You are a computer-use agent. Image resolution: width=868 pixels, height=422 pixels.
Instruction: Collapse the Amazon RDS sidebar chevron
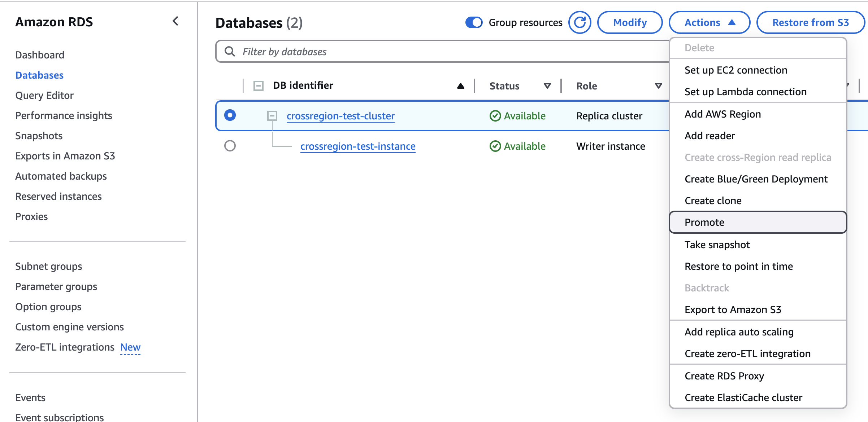tap(175, 21)
